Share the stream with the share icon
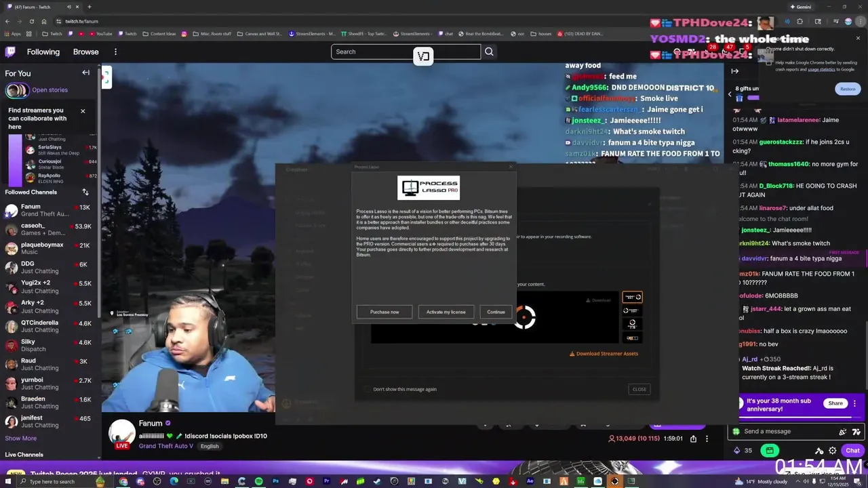The image size is (868, 488). (x=693, y=439)
